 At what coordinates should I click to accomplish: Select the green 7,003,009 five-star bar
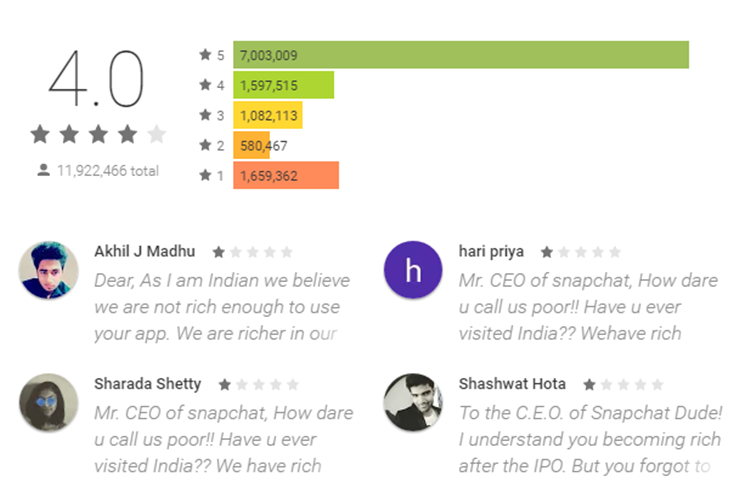(461, 55)
